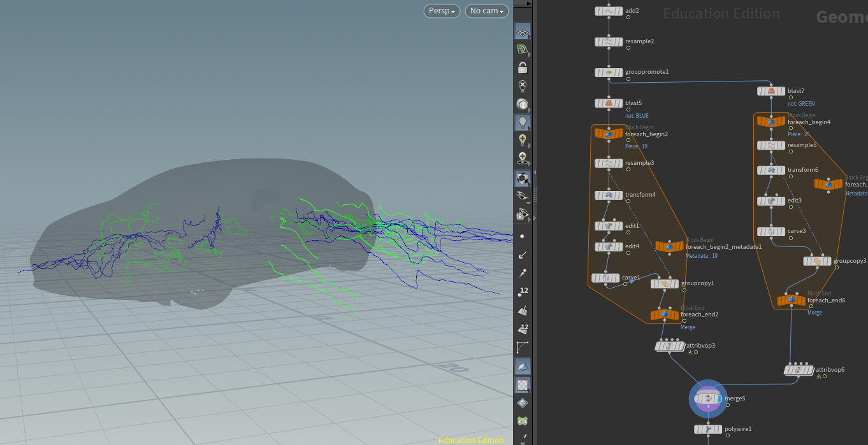Select the foreach_begin2 block node
Image resolution: width=868 pixels, height=445 pixels.
tap(609, 134)
